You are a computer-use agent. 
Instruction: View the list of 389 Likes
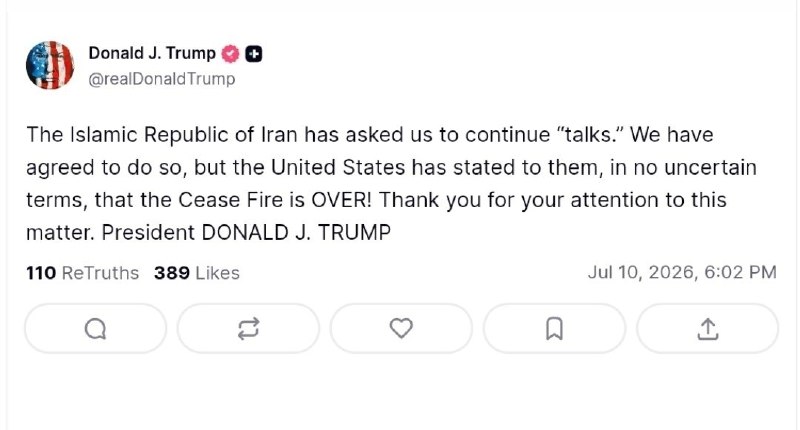click(x=196, y=273)
